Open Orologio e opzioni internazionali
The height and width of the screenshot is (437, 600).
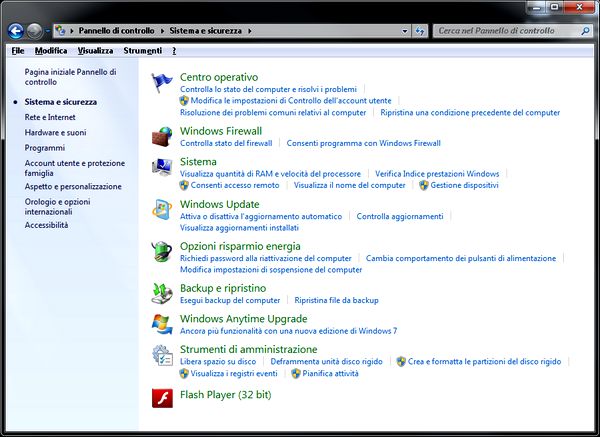[57, 207]
